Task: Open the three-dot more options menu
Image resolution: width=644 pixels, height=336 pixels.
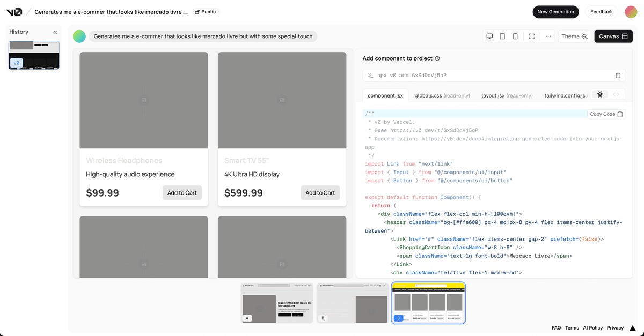Action: coord(548,36)
